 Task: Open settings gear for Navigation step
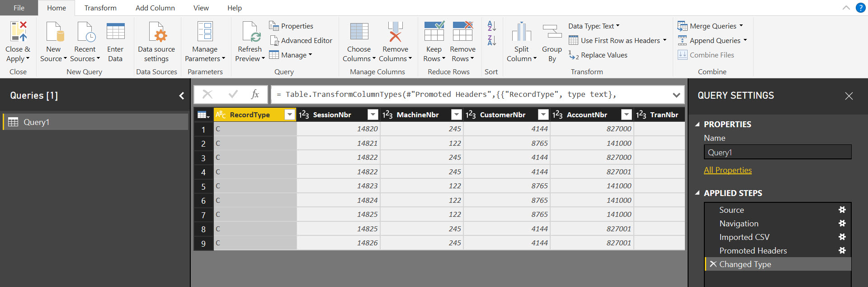click(842, 223)
